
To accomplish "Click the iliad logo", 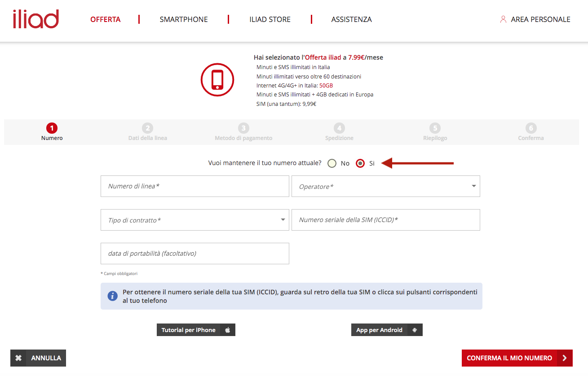I will [x=36, y=19].
